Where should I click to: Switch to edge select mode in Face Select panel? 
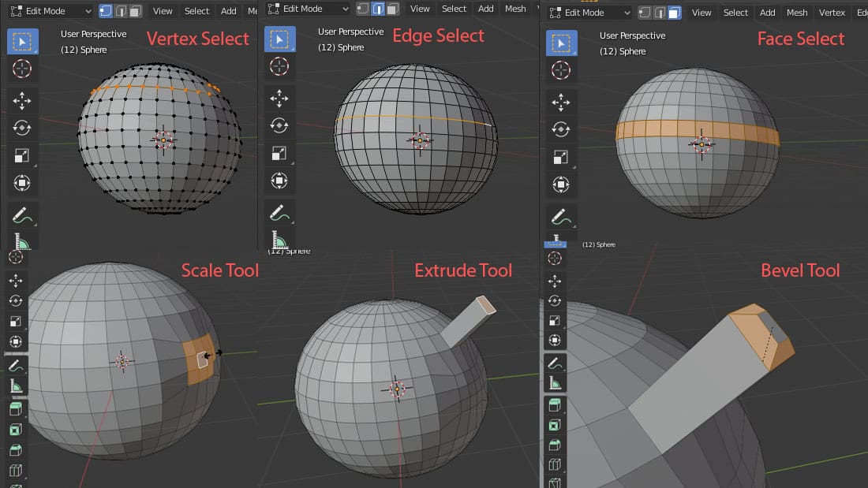(659, 13)
